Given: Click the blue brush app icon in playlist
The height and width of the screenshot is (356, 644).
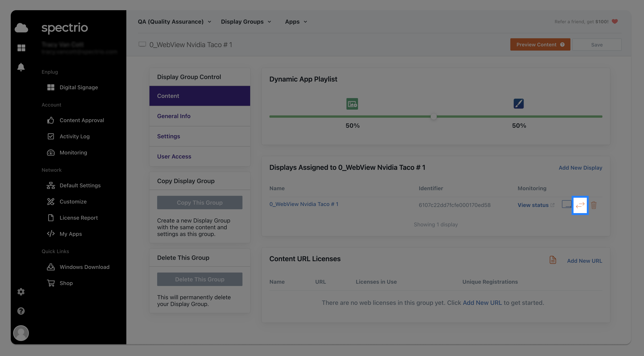Looking at the screenshot, I should point(519,104).
